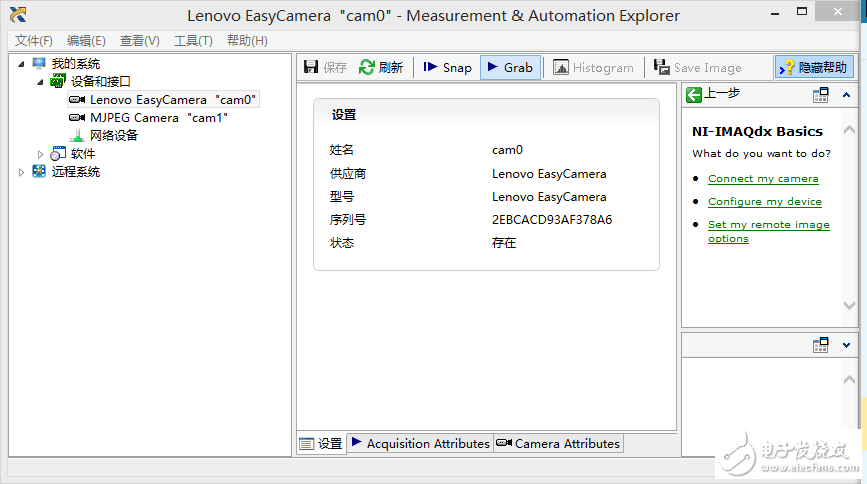Collapse the upper help pane chevron
This screenshot has width=867, height=484.
click(x=846, y=95)
